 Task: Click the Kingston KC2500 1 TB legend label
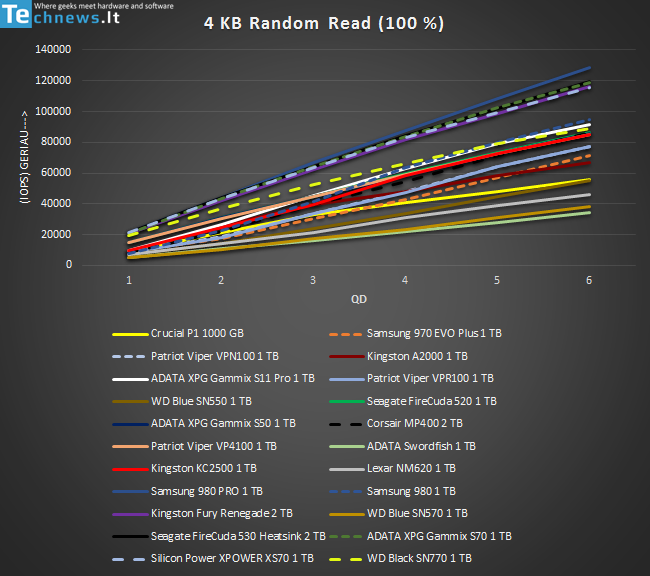(x=204, y=469)
